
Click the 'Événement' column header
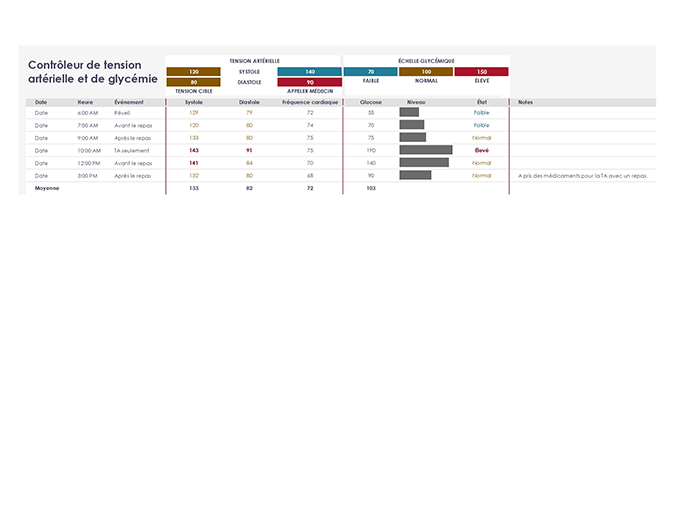(129, 102)
